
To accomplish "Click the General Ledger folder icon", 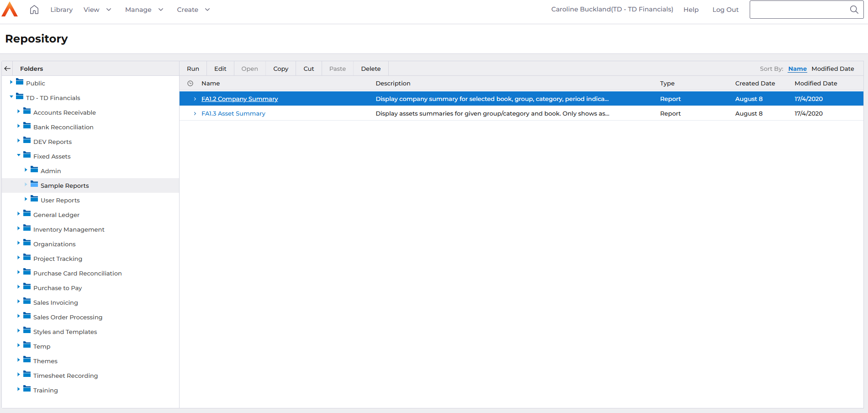I will (x=27, y=213).
